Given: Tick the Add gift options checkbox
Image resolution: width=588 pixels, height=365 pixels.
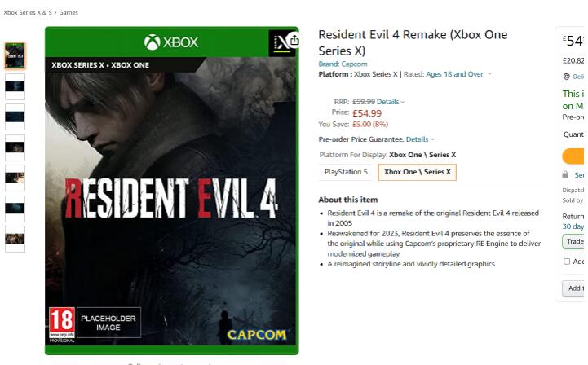Looking at the screenshot, I should point(567,262).
